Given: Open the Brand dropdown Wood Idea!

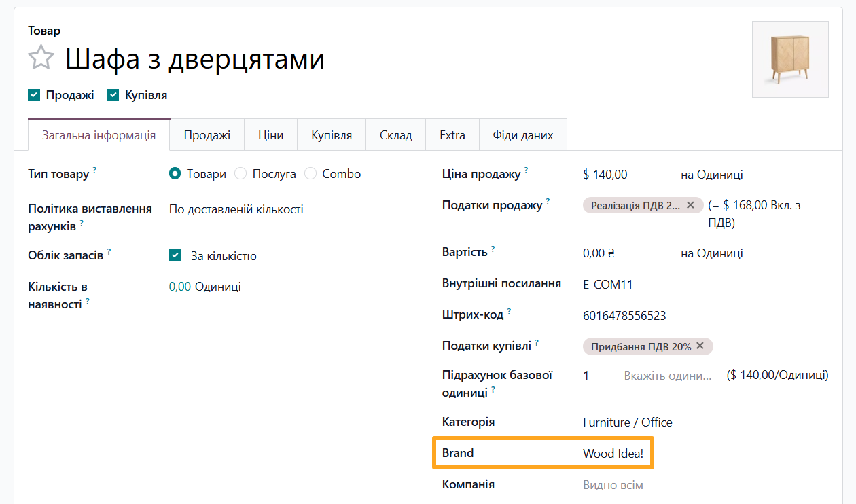Looking at the screenshot, I should pyautogui.click(x=613, y=454).
